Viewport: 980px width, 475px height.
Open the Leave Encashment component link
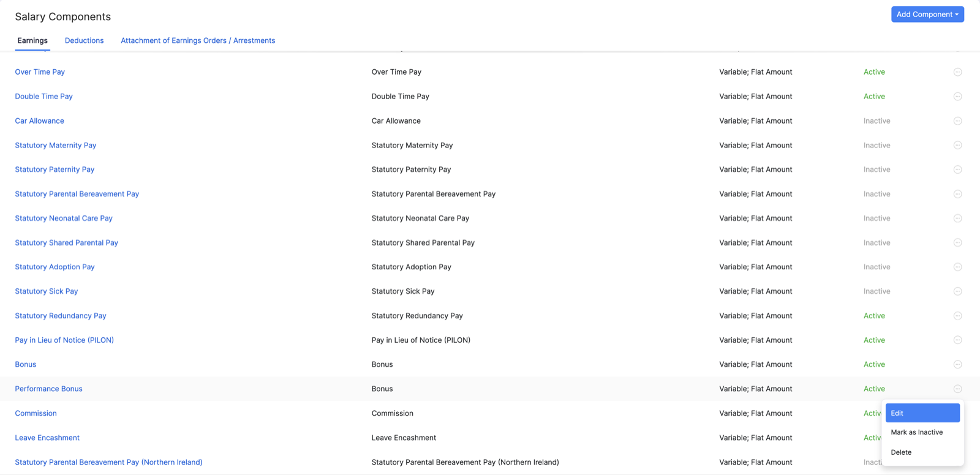(x=47, y=438)
